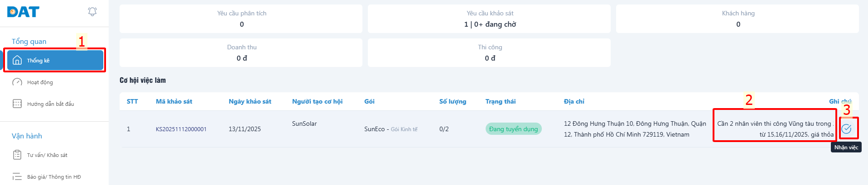Click the notification bell icon

[92, 12]
